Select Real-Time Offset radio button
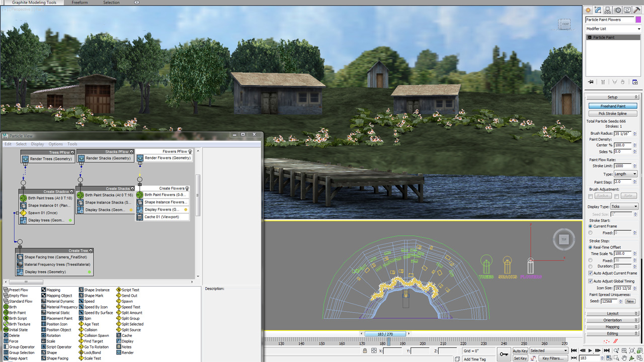Screen dimensions: 644x362 [x=590, y=247]
